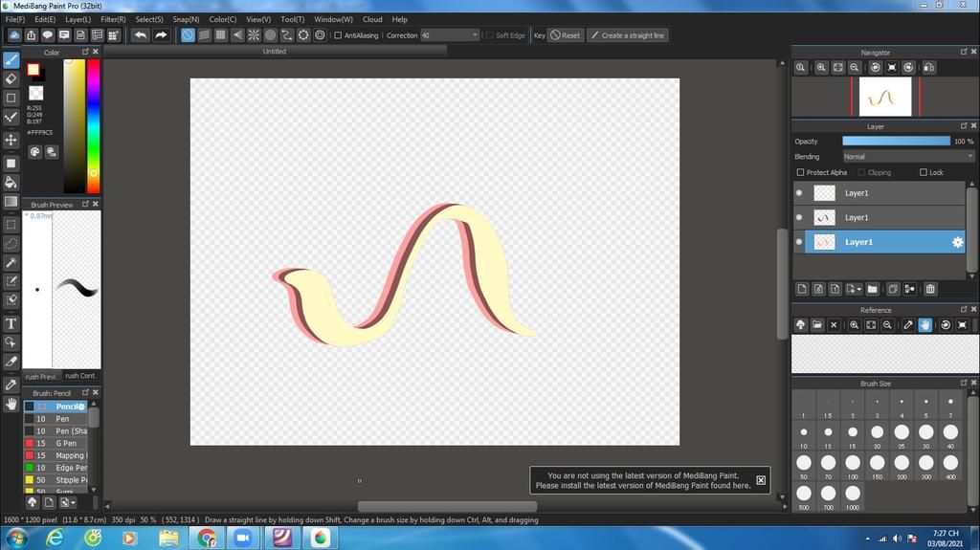
Task: Click the add folder icon in Layer panel
Action: click(873, 289)
